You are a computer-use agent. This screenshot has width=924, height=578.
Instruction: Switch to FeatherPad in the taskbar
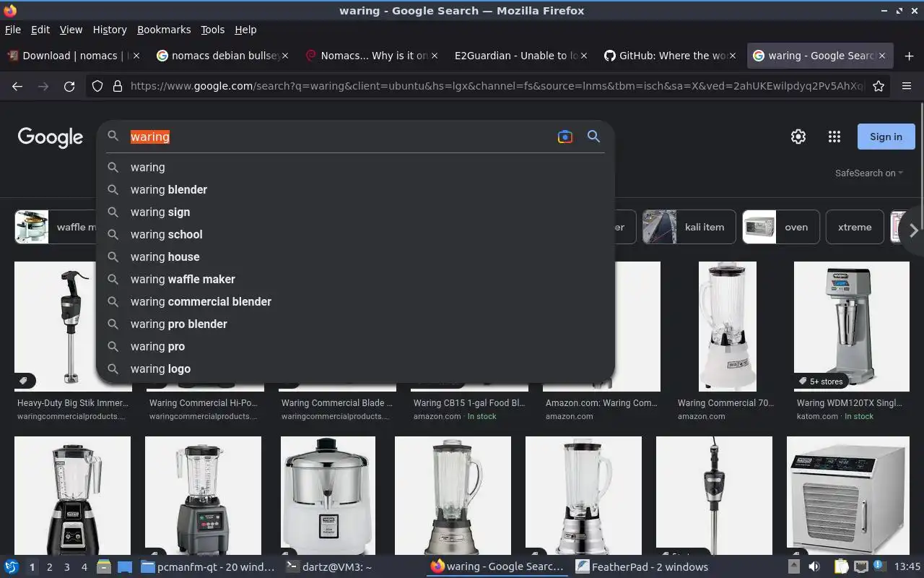[642, 567]
